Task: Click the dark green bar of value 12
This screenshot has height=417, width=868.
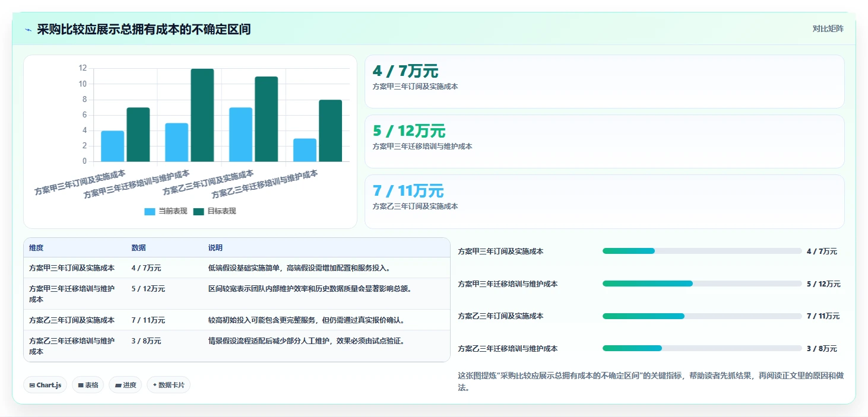Action: (202, 115)
